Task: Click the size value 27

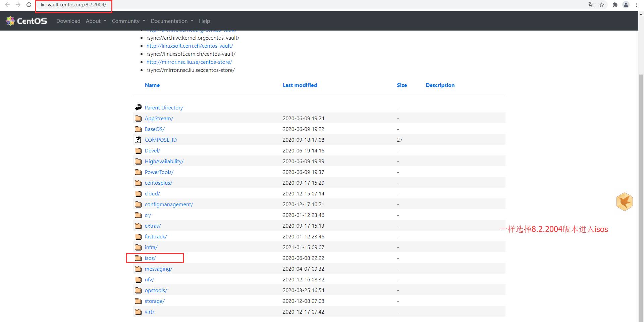Action: click(x=400, y=140)
